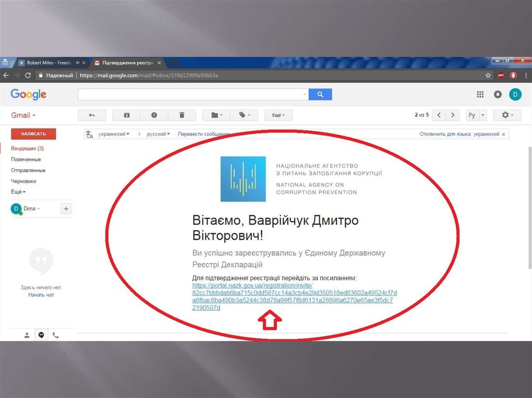
Task: Select the Hangouts conversations icon
Action: [x=41, y=335]
